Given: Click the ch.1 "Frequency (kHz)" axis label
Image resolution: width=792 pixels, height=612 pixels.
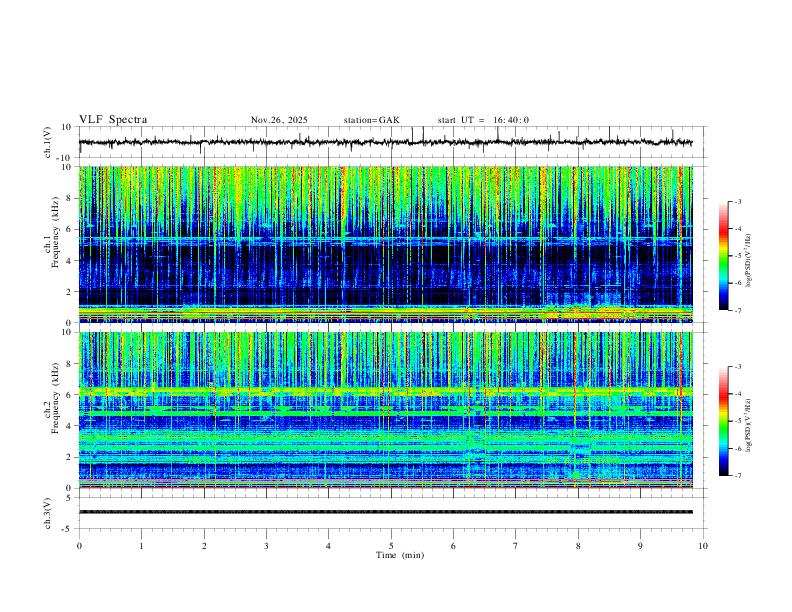Looking at the screenshot, I should [x=55, y=232].
